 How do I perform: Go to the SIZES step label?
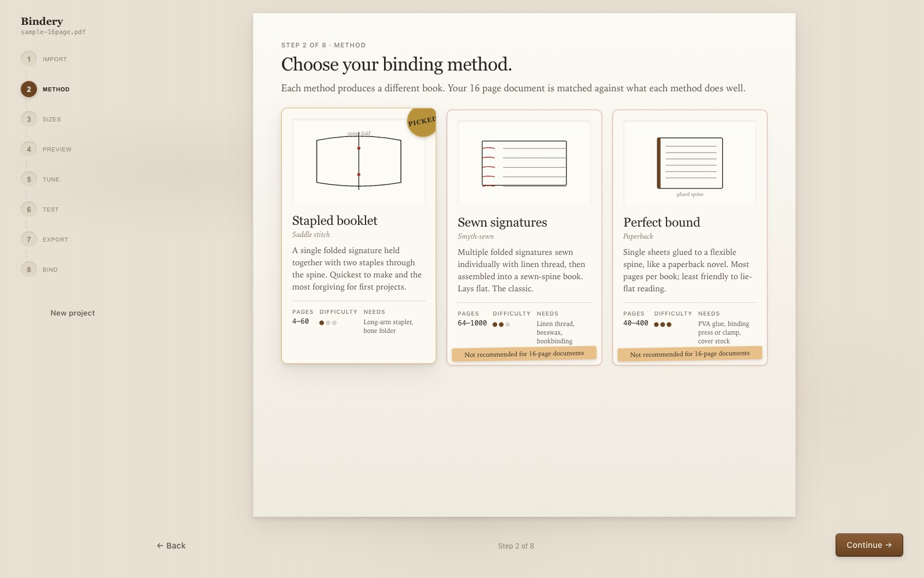click(x=51, y=120)
